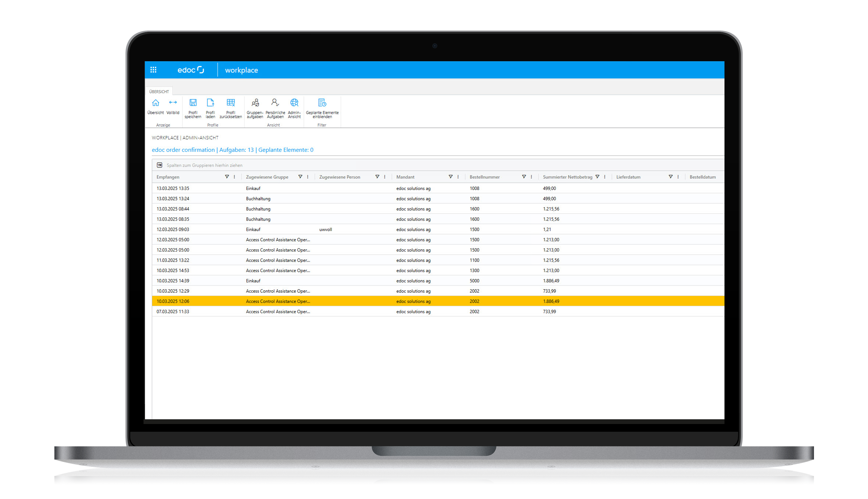Open the Zugewiesene Gruppe column menu
This screenshot has height=499, width=868.
tap(308, 177)
